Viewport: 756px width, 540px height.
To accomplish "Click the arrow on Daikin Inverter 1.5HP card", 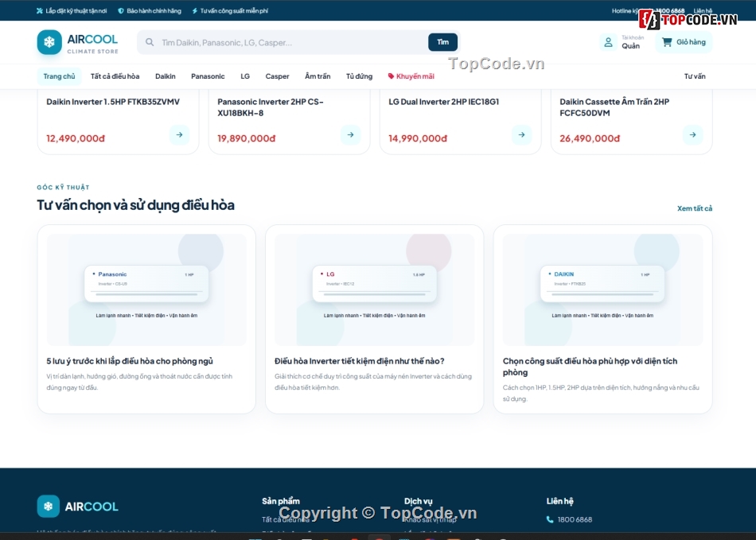I will tap(179, 135).
